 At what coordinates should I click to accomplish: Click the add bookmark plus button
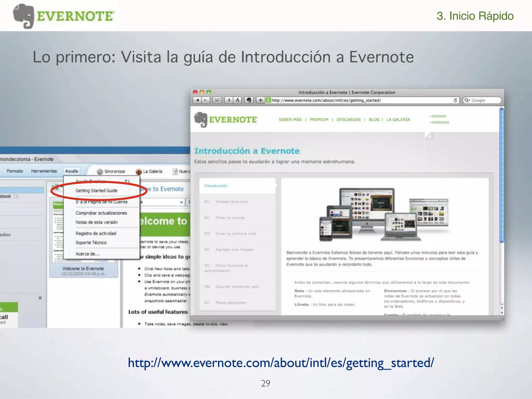click(260, 100)
